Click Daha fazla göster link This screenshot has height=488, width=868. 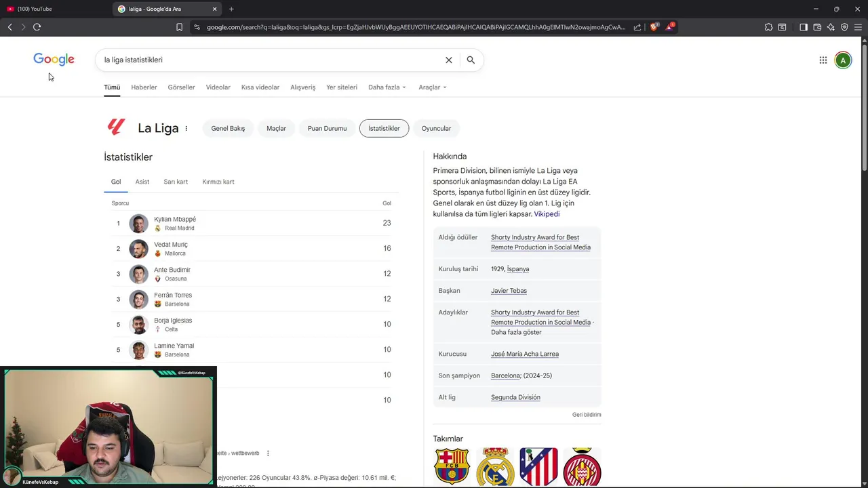pyautogui.click(x=516, y=332)
